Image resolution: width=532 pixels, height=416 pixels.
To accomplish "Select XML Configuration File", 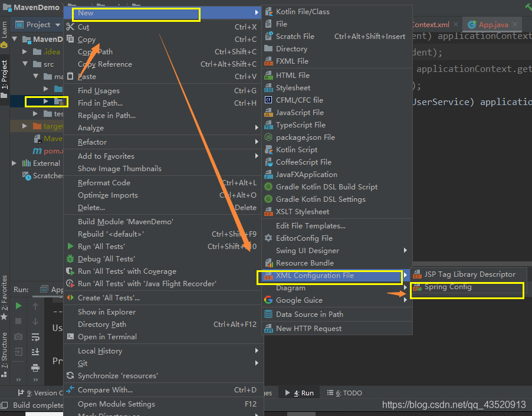I will pos(337,276).
